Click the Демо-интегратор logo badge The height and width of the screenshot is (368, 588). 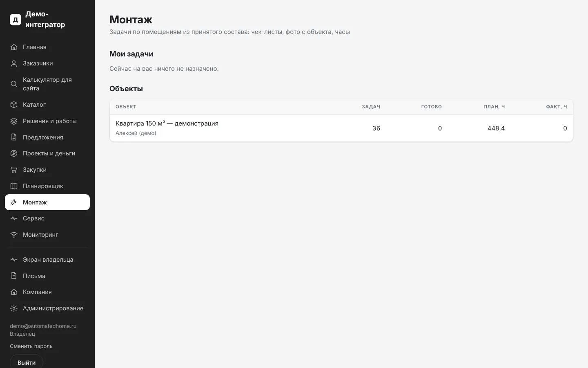click(16, 19)
